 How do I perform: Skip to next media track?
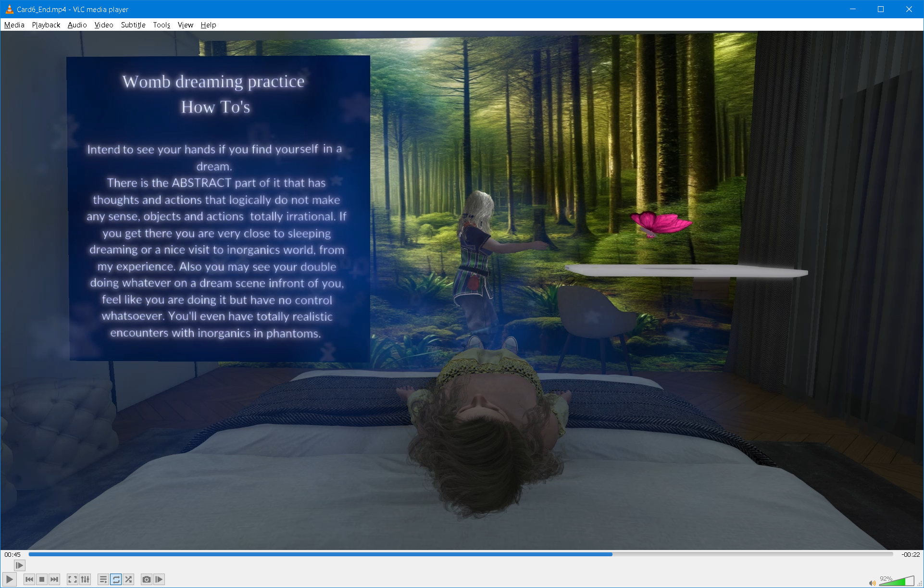54,579
